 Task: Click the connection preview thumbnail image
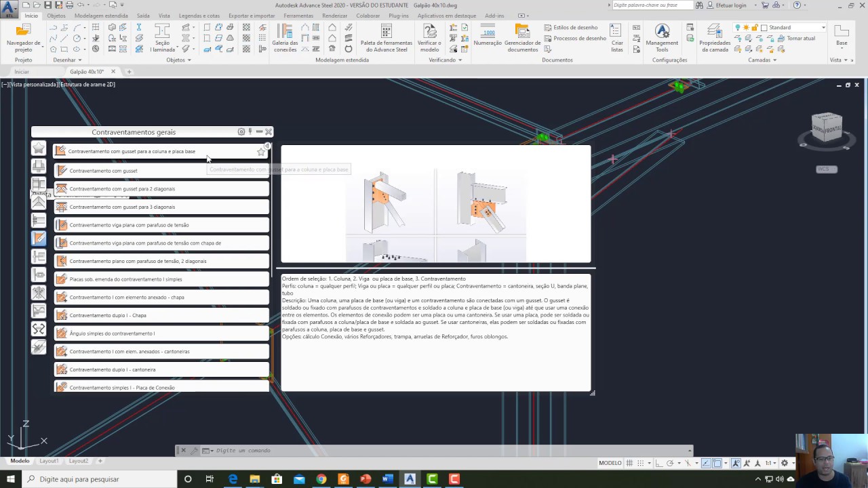point(436,204)
